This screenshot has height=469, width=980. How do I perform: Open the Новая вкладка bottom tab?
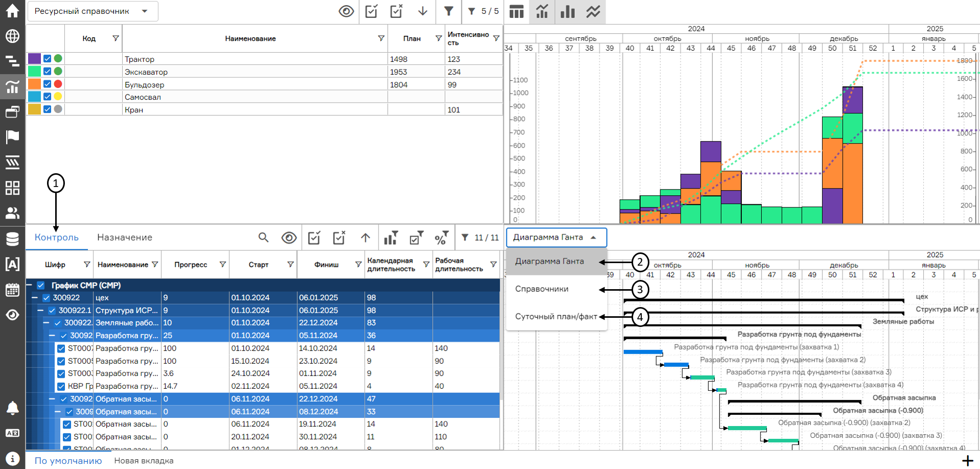144,461
